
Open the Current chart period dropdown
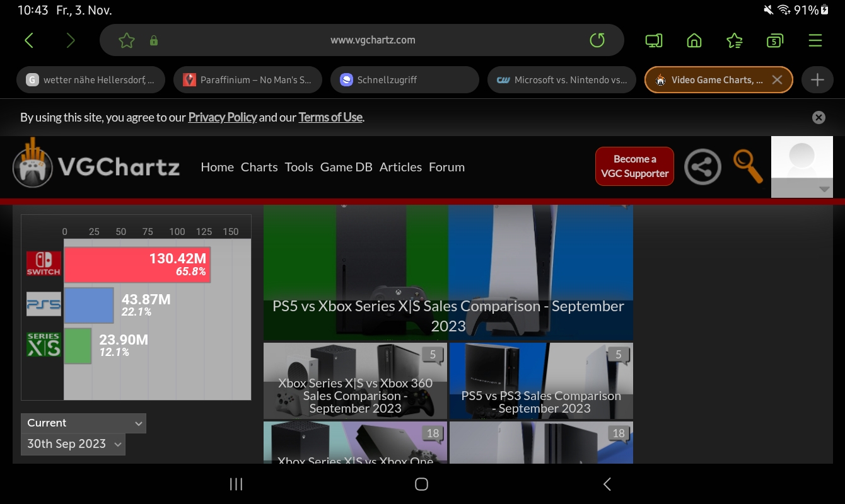[83, 423]
